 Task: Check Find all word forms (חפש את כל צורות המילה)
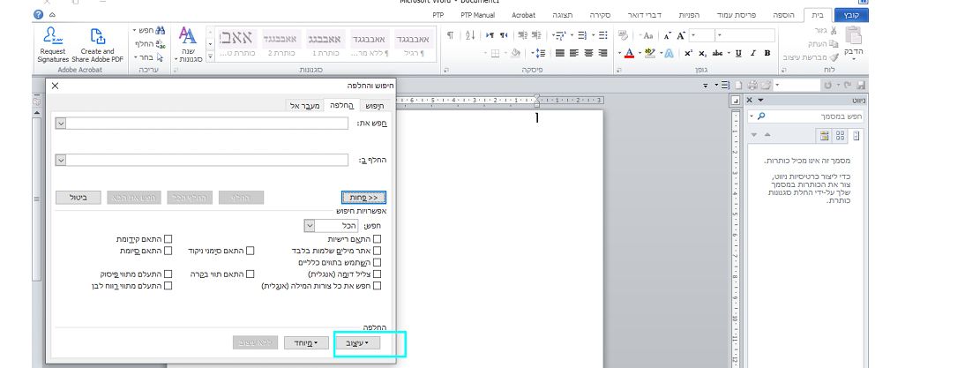coord(377,286)
